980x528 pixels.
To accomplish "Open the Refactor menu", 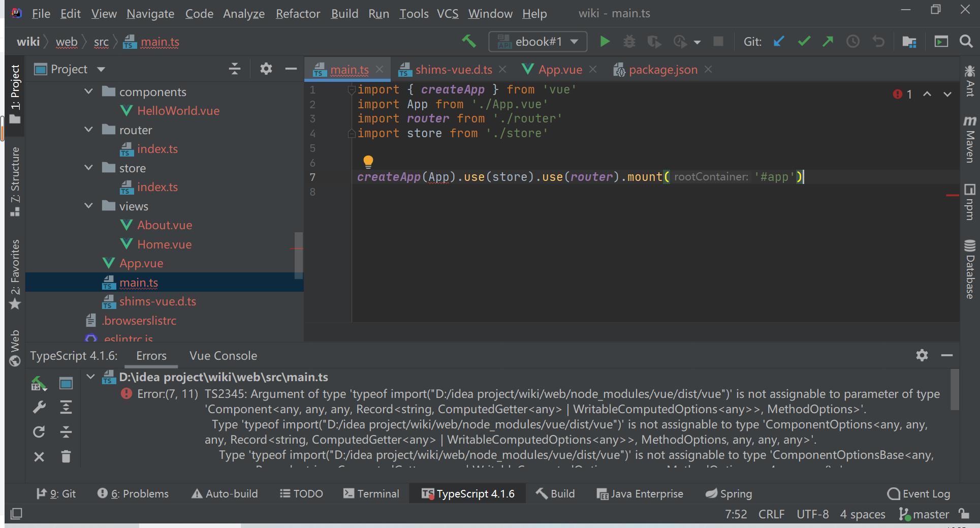I will pyautogui.click(x=298, y=14).
